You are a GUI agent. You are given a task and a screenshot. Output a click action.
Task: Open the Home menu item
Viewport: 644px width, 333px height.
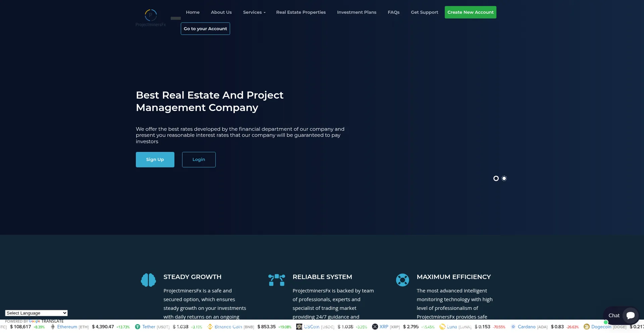tap(193, 12)
